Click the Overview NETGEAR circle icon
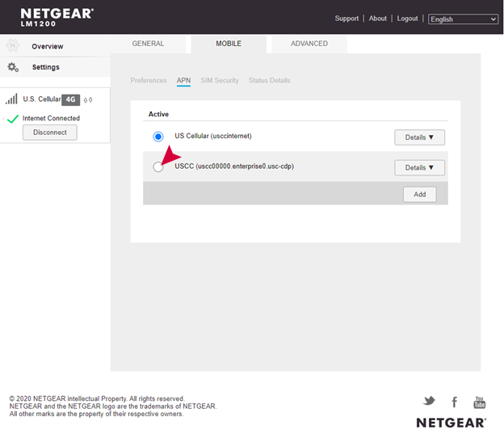 tap(13, 46)
